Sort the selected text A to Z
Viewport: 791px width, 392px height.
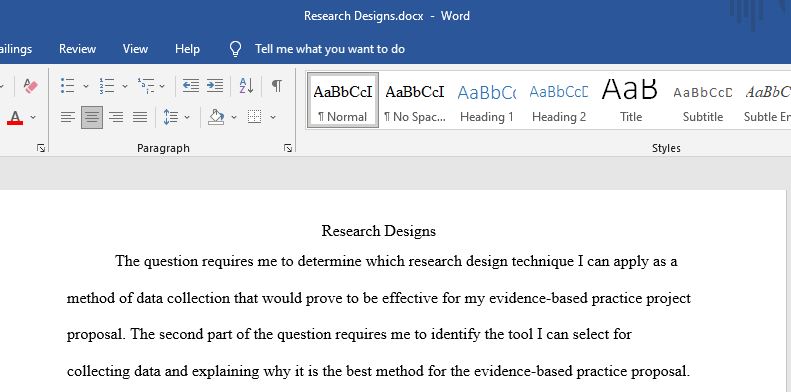(x=246, y=86)
